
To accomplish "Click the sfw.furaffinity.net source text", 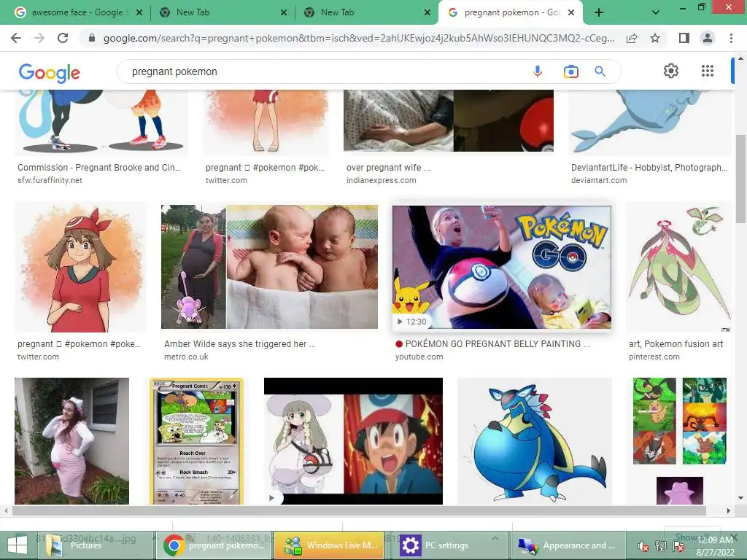I will point(50,181).
